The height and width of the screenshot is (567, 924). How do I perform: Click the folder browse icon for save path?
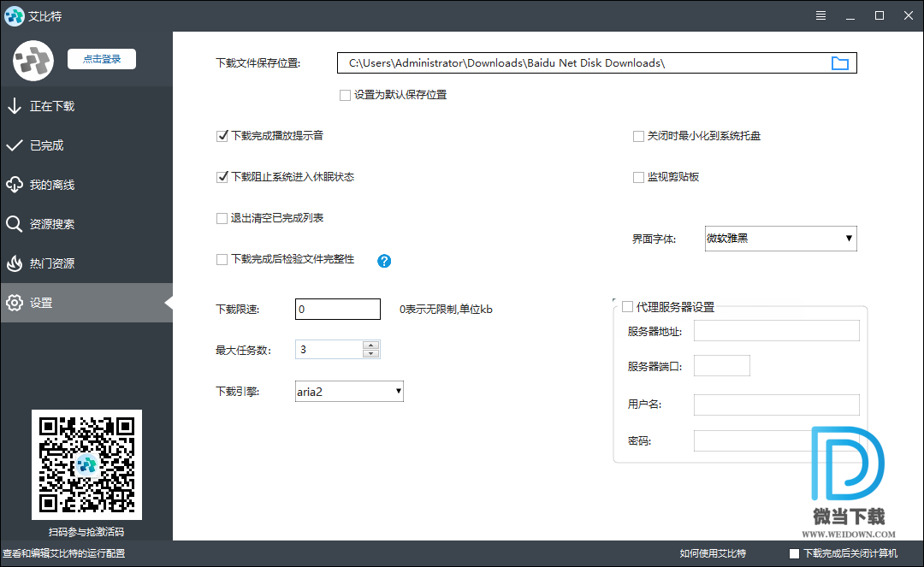tap(840, 63)
